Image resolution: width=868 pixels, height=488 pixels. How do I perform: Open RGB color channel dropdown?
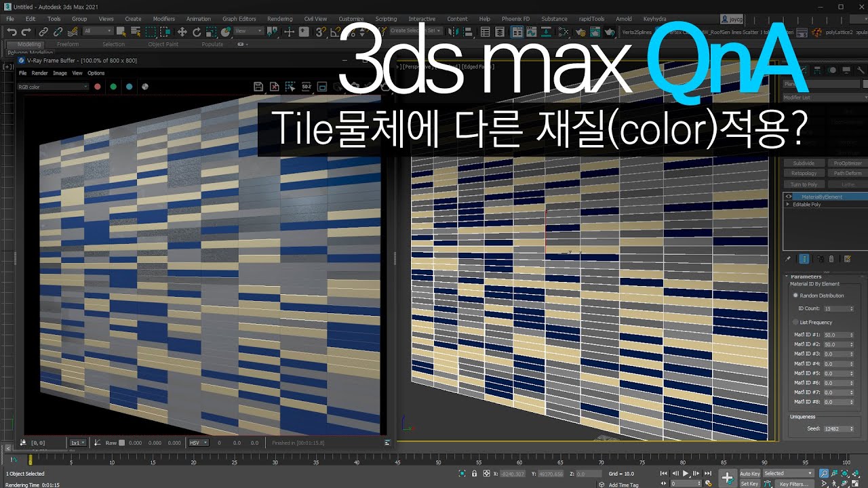click(x=53, y=87)
